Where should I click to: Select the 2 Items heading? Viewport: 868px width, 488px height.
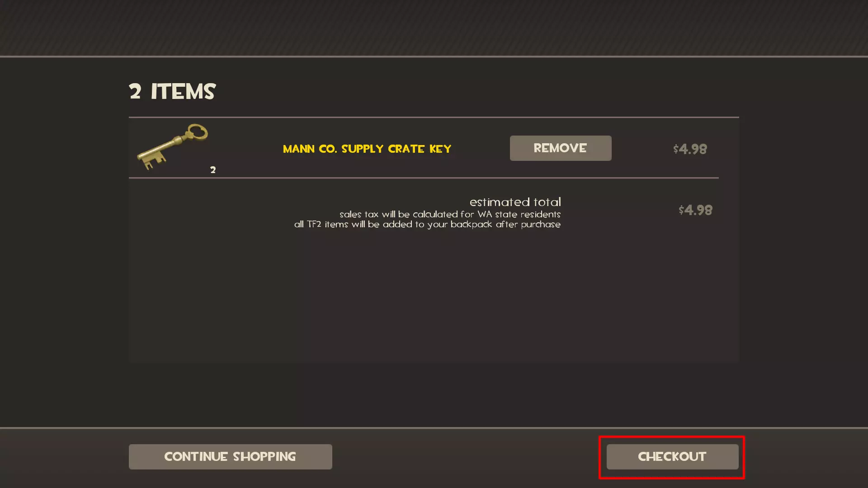[x=172, y=92]
